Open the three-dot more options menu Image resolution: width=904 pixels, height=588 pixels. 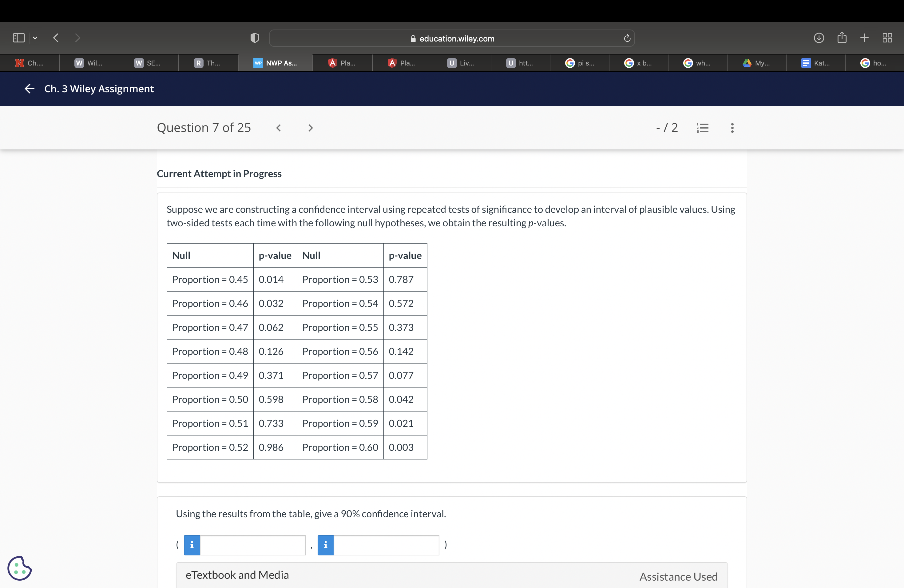click(732, 128)
